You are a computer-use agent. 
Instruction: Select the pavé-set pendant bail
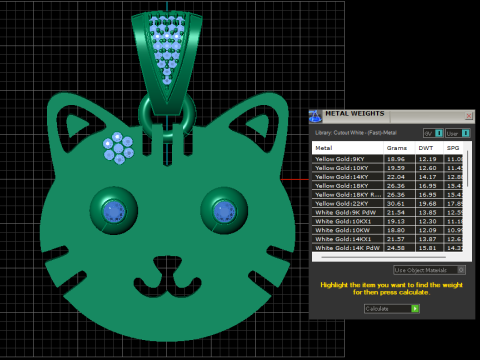(x=167, y=62)
